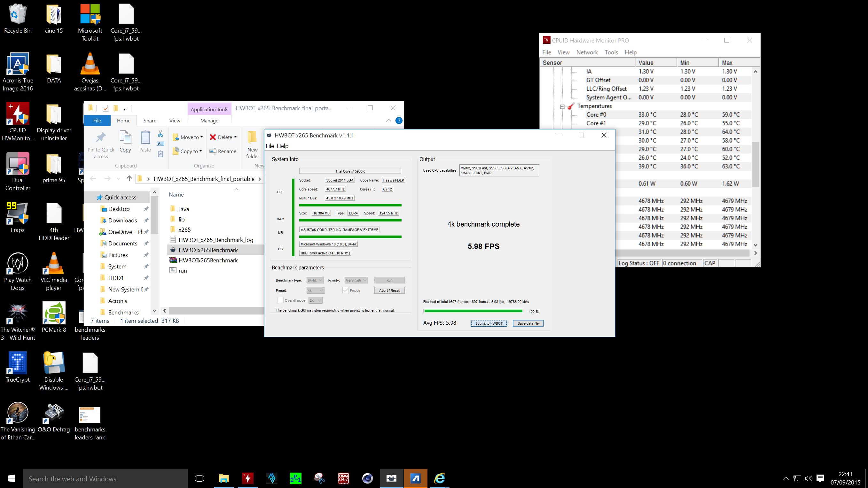This screenshot has height=488, width=868.
Task: Open the Explorer help question mark icon
Action: (399, 120)
